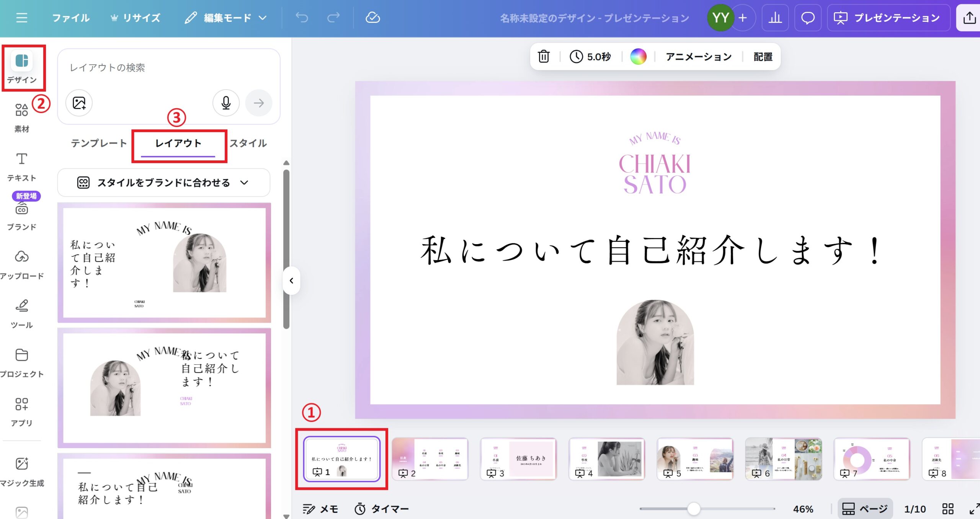This screenshot has height=519, width=980.
Task: Open comments speech bubble icon
Action: tap(808, 18)
